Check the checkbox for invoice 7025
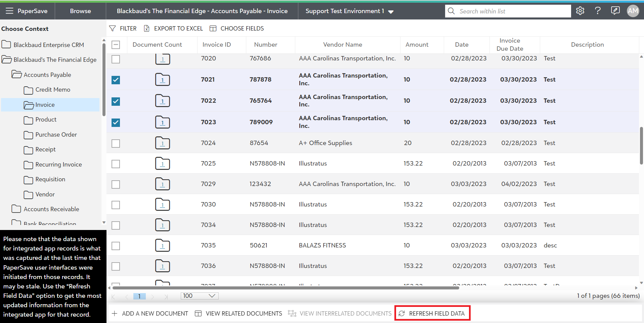This screenshot has height=323, width=644. click(x=116, y=164)
